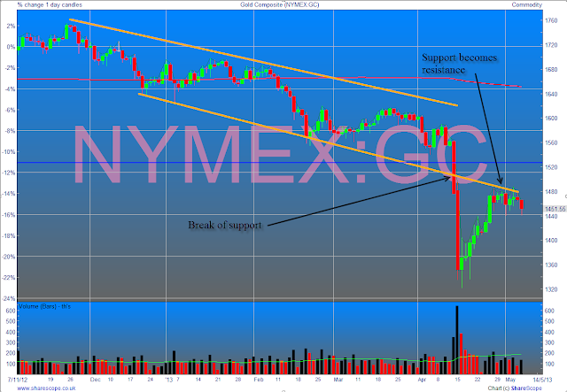Click the -16% percent axis label
This screenshot has width=567, height=392.
9,215
